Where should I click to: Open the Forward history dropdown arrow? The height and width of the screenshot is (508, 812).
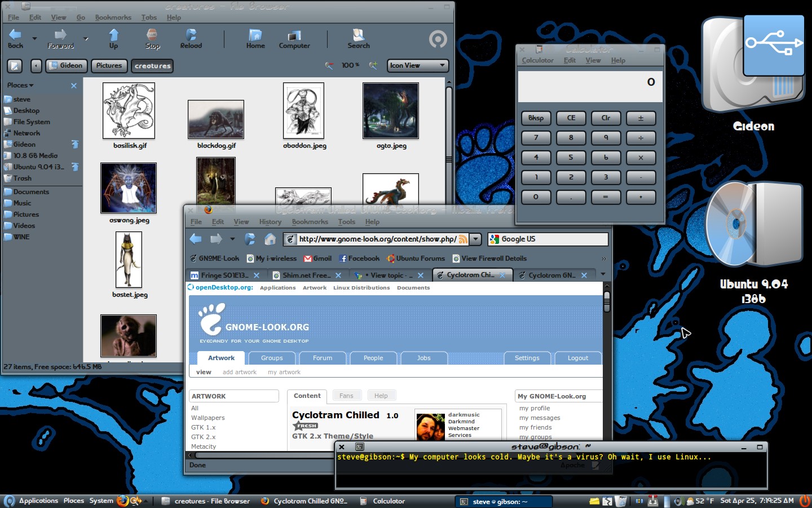coord(86,39)
